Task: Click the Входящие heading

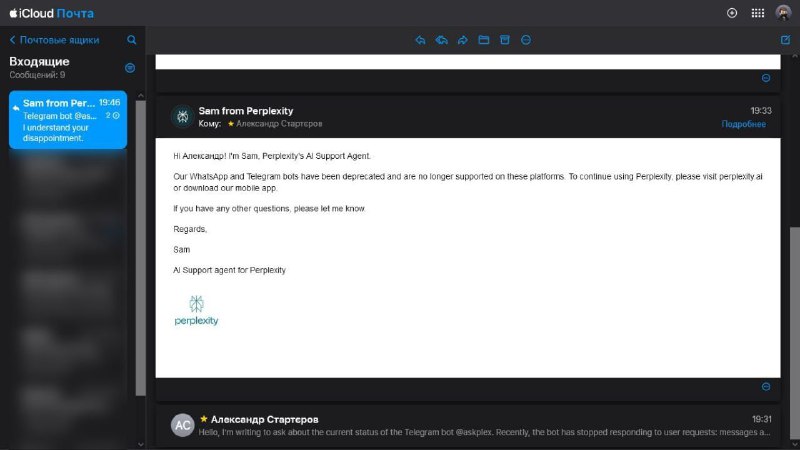Action: pyautogui.click(x=39, y=62)
